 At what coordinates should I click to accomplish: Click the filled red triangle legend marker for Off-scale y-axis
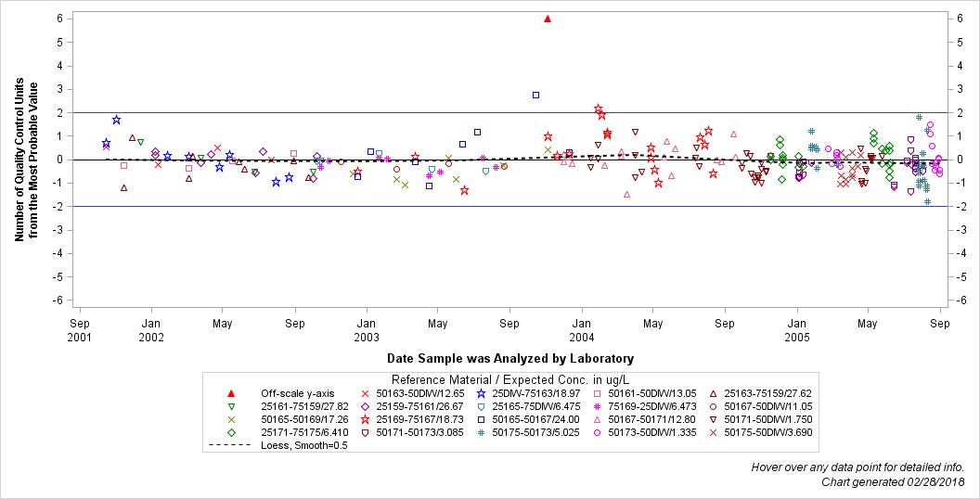pos(231,393)
